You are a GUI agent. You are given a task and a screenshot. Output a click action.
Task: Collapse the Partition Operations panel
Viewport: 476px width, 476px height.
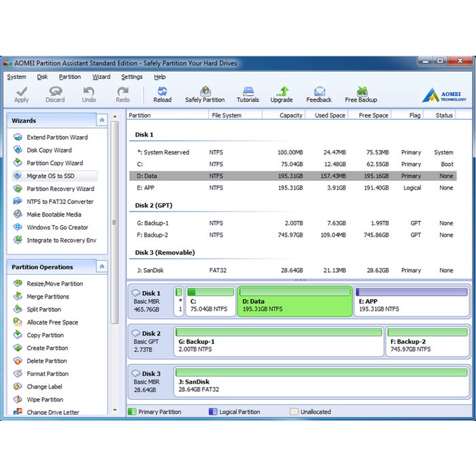[102, 267]
